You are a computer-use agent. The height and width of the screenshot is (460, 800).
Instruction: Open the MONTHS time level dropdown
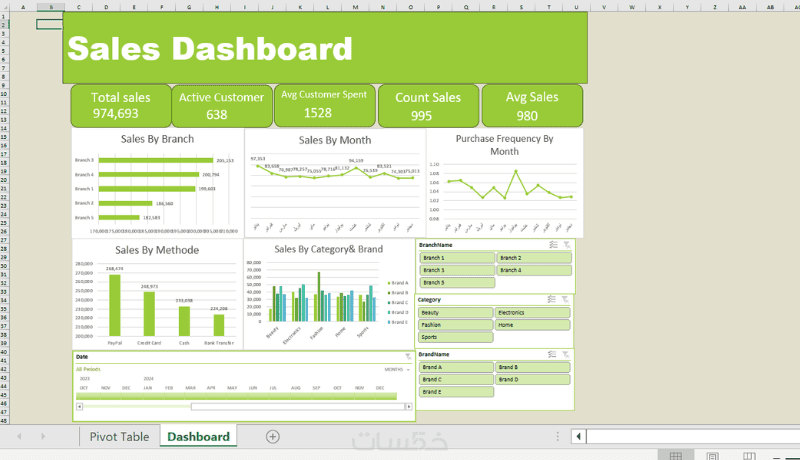coord(397,369)
